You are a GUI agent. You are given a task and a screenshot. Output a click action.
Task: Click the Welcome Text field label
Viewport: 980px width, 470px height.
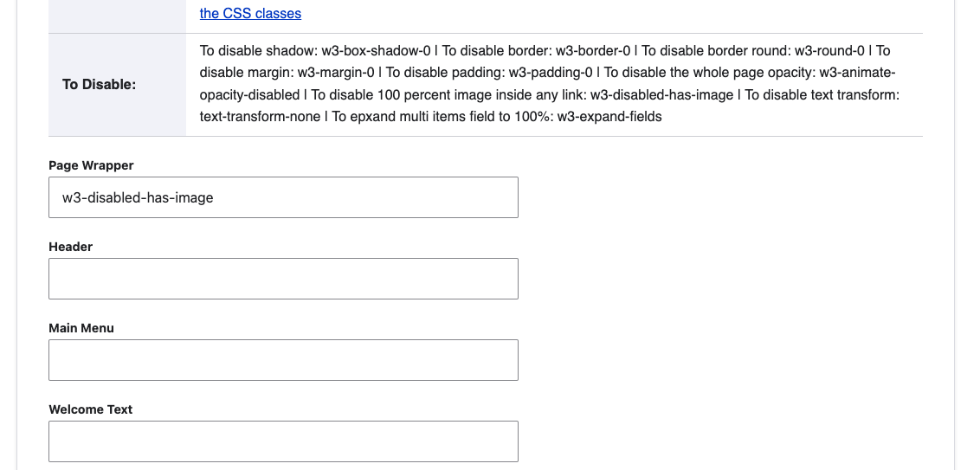tap(90, 409)
